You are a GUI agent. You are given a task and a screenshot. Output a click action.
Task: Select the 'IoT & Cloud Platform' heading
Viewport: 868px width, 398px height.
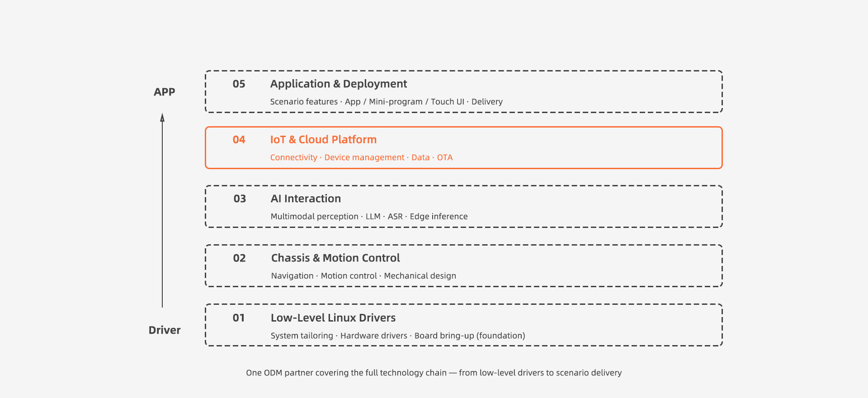(323, 140)
